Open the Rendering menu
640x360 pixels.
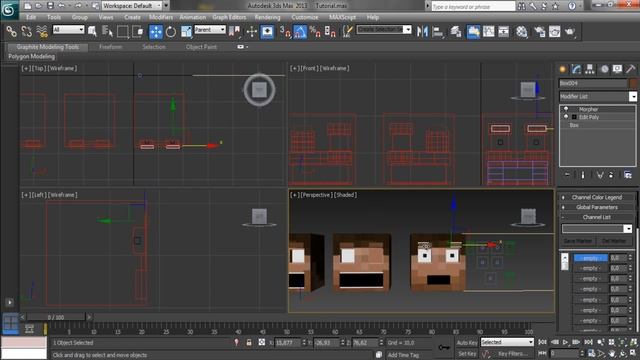268,17
